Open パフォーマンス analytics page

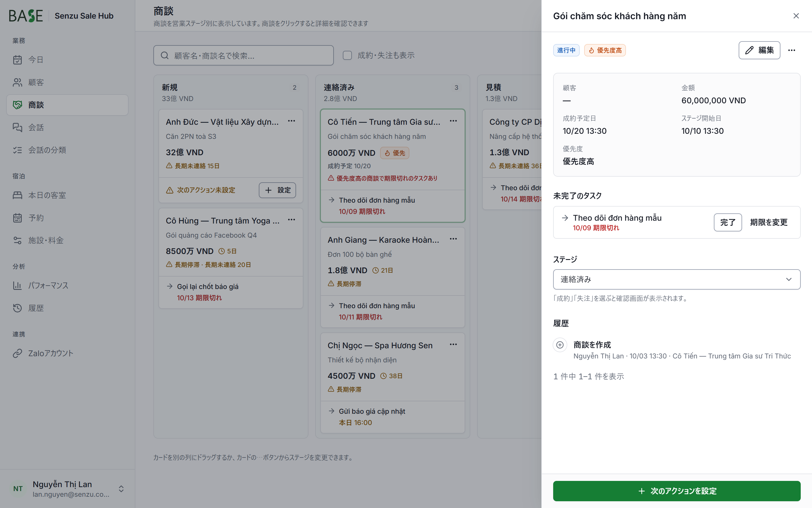click(x=67, y=286)
